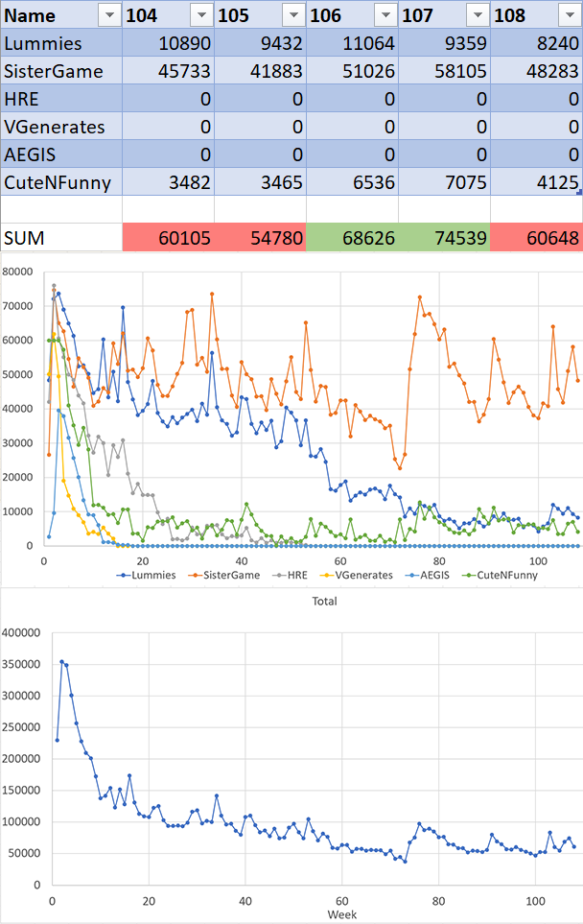Open the 107 column filter dropdown

point(478,15)
